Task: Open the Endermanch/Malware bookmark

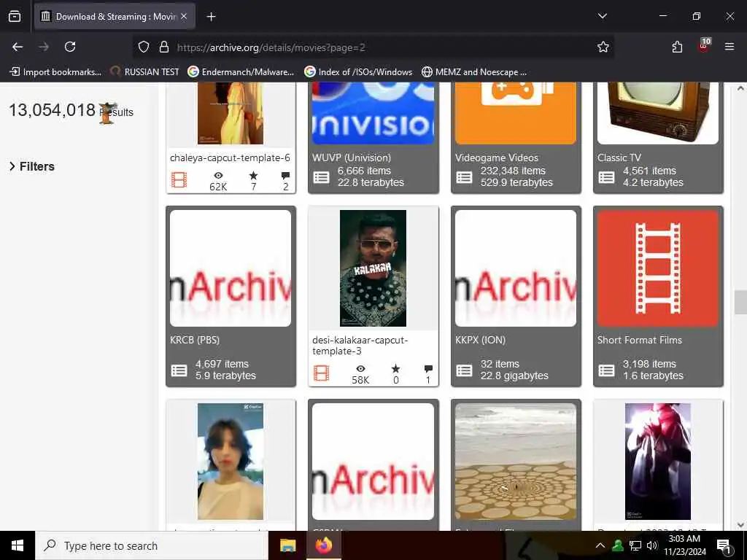Action: point(241,72)
